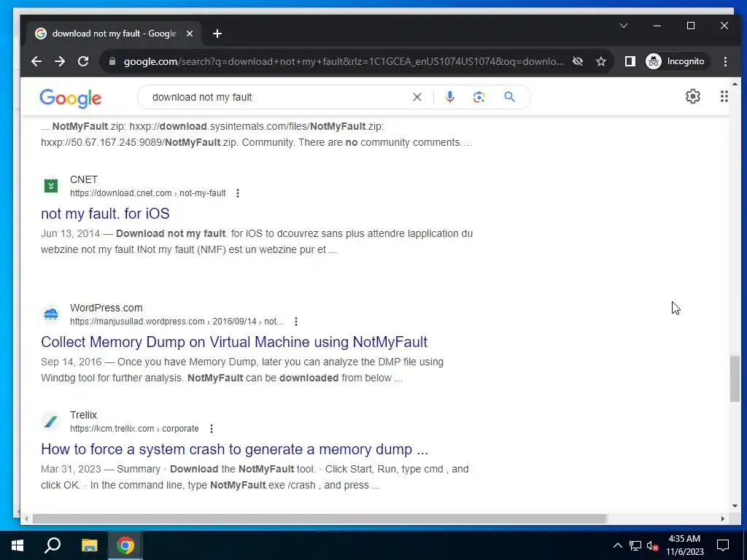Click the address bar URL
This screenshot has width=747, height=560.
coord(343,61)
